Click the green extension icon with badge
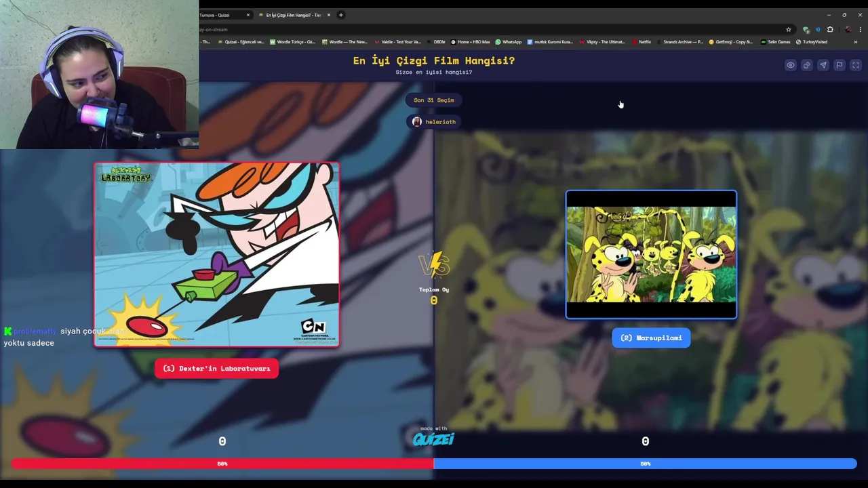The image size is (868, 488). click(x=806, y=29)
